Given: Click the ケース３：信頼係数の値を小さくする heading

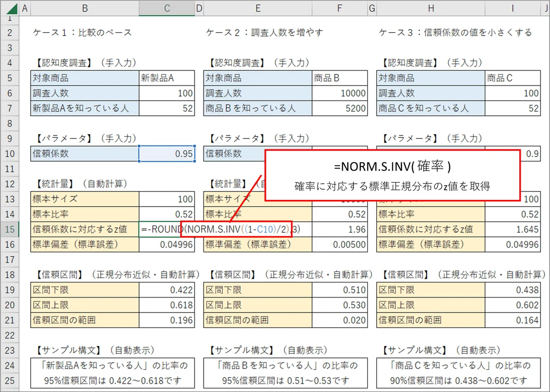Looking at the screenshot, I should 456,33.
